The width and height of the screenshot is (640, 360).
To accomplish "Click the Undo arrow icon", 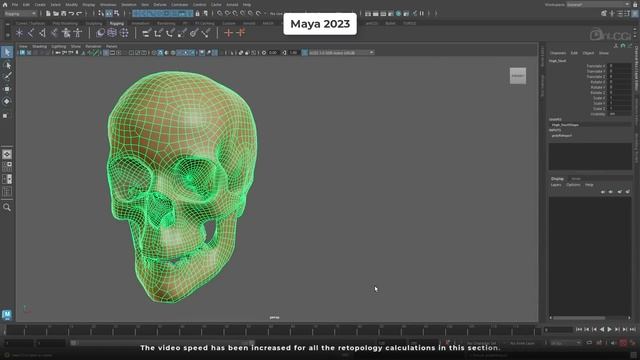I will [71, 13].
